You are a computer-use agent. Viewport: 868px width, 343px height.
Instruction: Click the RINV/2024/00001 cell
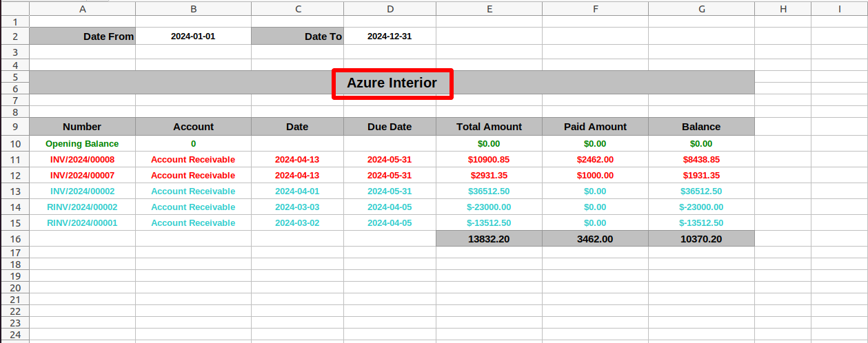point(82,222)
